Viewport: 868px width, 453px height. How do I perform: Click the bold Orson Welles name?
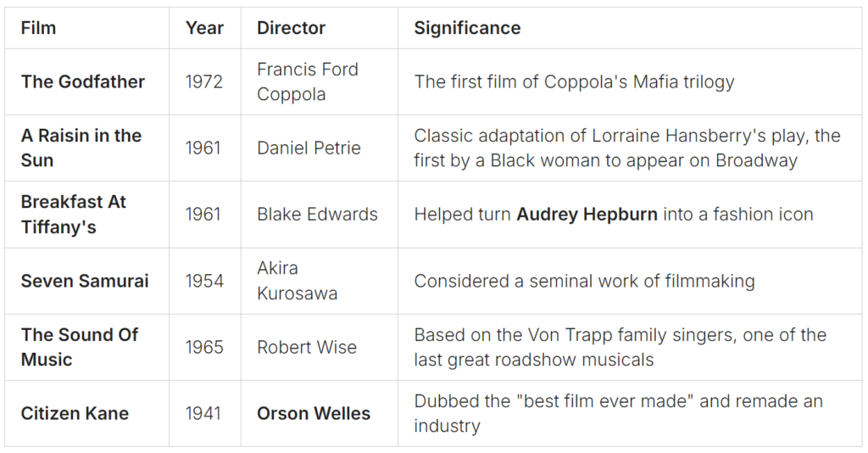pyautogui.click(x=314, y=413)
